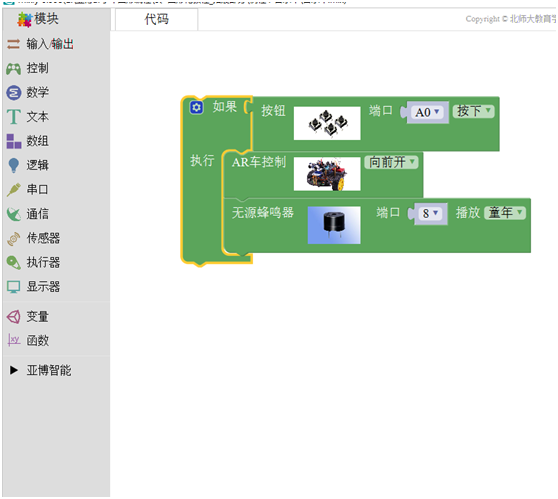This screenshot has height=499, width=558.
Task: Select the 变量 category label
Action: click(x=38, y=316)
